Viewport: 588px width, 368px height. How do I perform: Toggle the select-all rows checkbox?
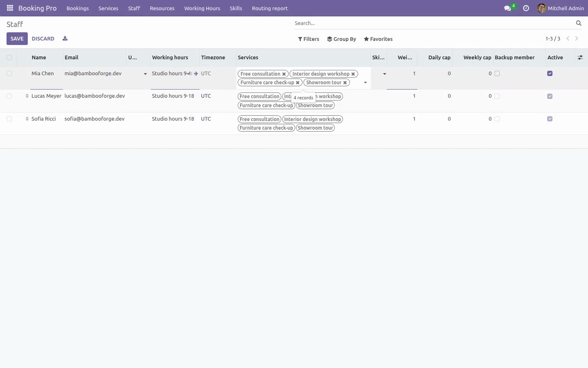click(x=9, y=57)
